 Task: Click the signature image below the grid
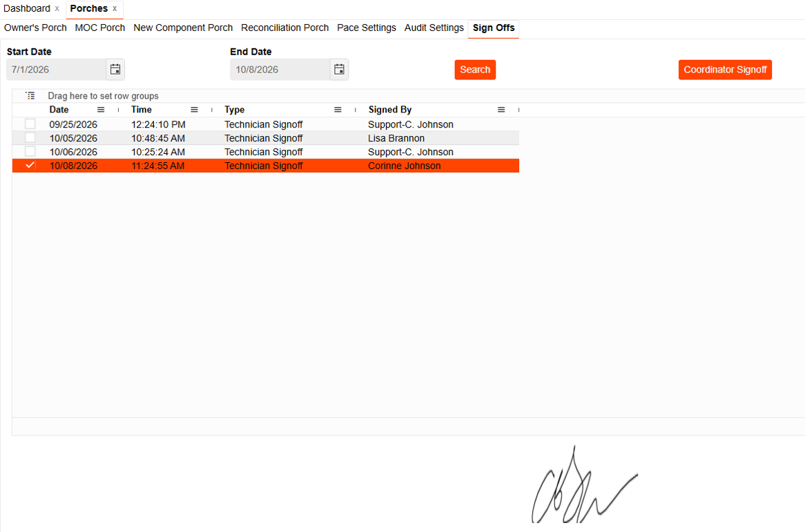click(x=584, y=485)
